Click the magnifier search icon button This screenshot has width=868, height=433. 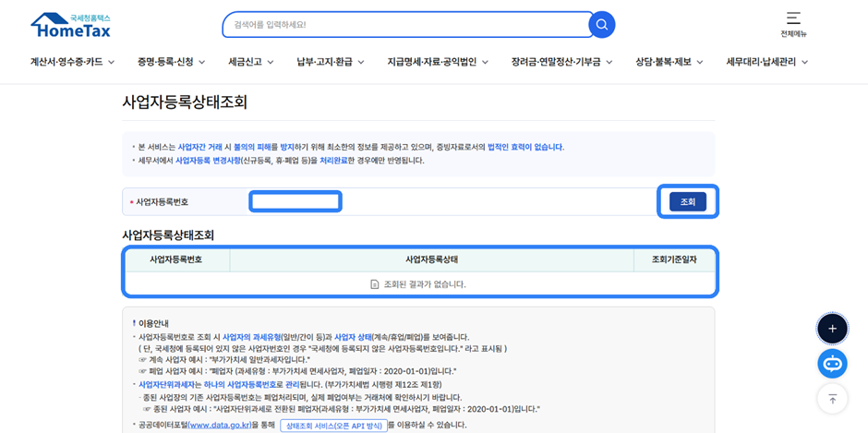coord(601,25)
